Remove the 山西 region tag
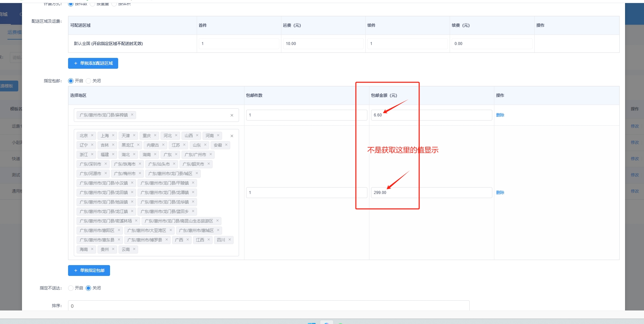Viewport: 644px width, 324px height. click(197, 135)
